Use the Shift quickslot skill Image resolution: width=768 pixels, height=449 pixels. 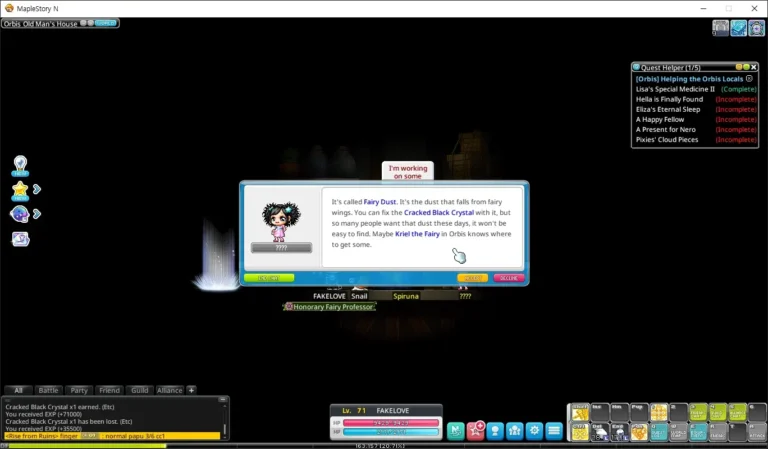tap(580, 412)
